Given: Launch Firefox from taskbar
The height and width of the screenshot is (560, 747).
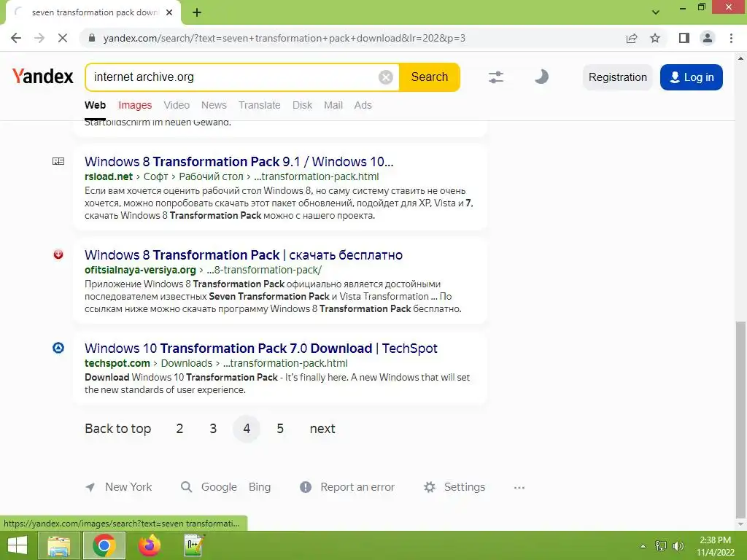Looking at the screenshot, I should point(149,545).
